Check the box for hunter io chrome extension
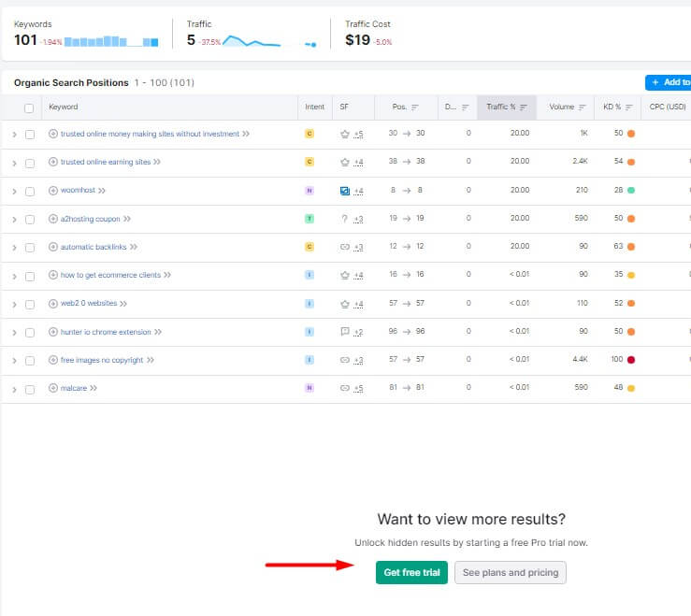The image size is (691, 616). pos(30,333)
